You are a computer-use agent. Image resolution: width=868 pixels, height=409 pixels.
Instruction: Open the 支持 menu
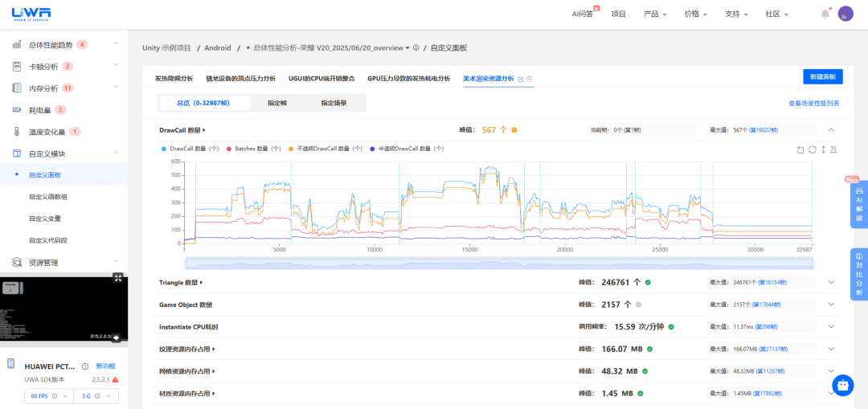click(736, 14)
